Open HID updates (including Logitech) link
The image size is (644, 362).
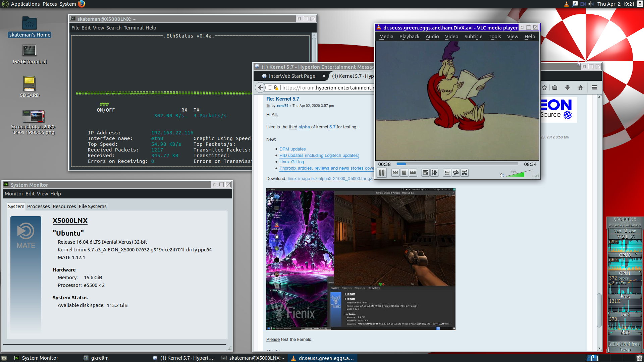319,156
